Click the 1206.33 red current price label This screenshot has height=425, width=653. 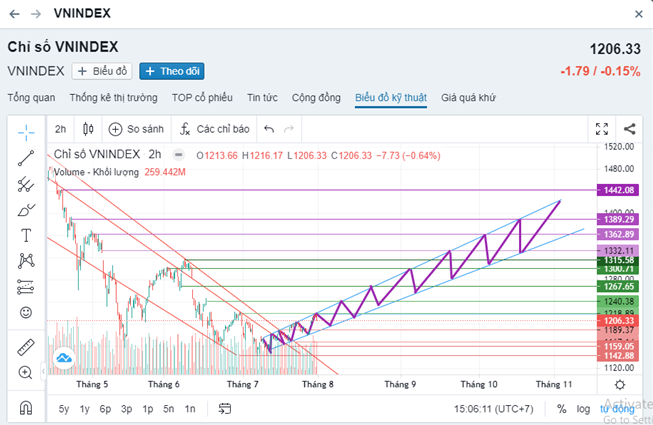point(618,321)
